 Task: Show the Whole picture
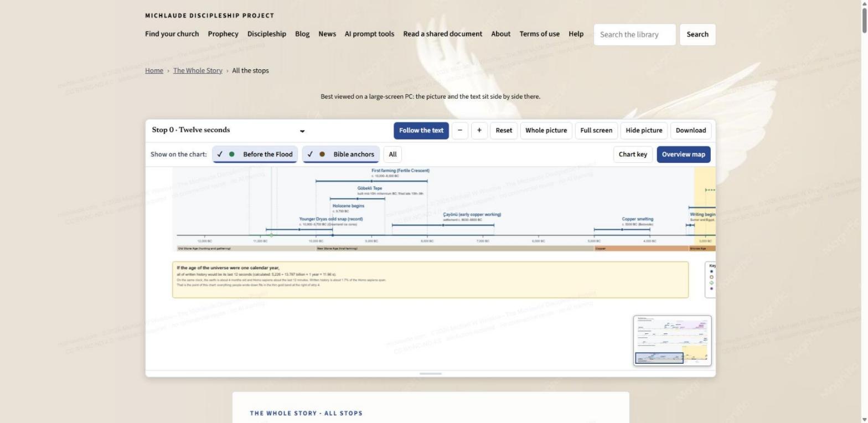(546, 131)
